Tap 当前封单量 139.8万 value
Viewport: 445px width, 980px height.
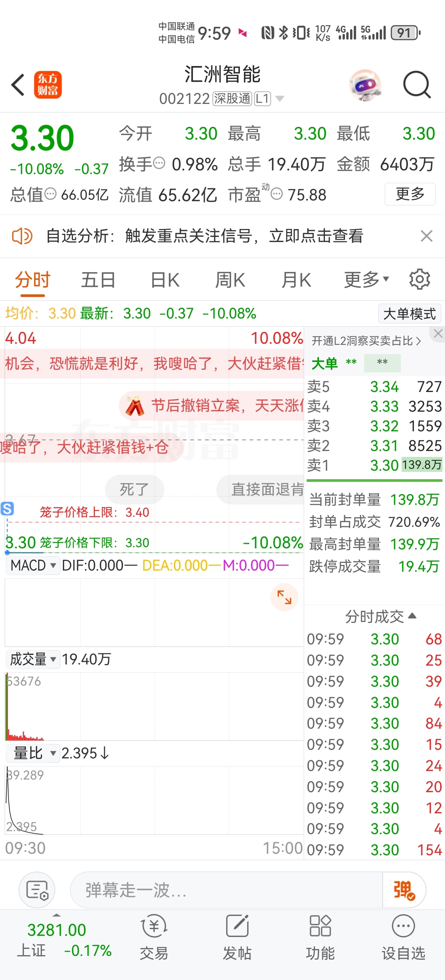[415, 500]
